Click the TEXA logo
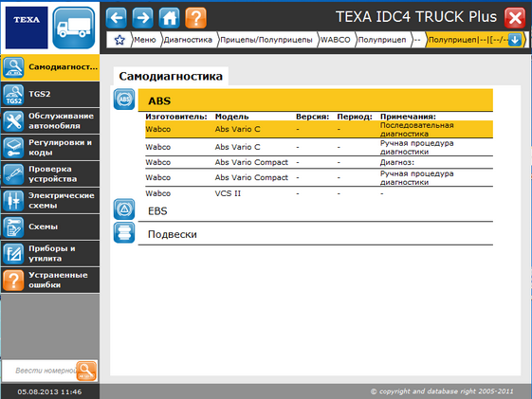The height and width of the screenshot is (399, 532). [27, 27]
